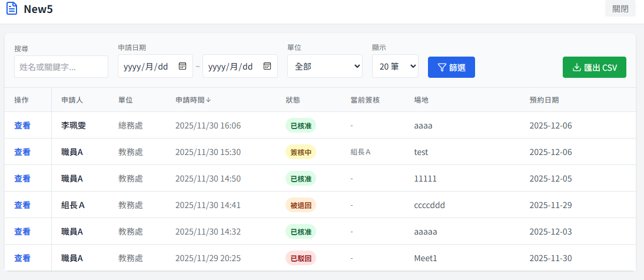Focus the 搜尋 keyword input field
The height and width of the screenshot is (280, 644).
tap(61, 67)
